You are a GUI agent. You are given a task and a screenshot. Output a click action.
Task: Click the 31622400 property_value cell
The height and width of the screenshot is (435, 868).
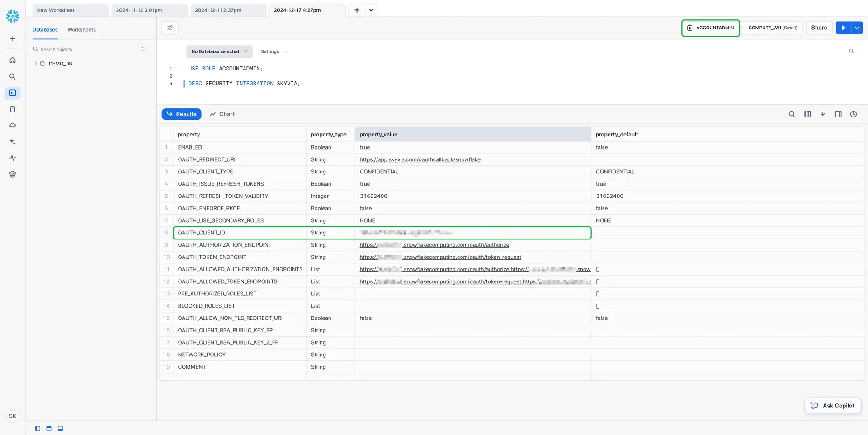pyautogui.click(x=473, y=196)
